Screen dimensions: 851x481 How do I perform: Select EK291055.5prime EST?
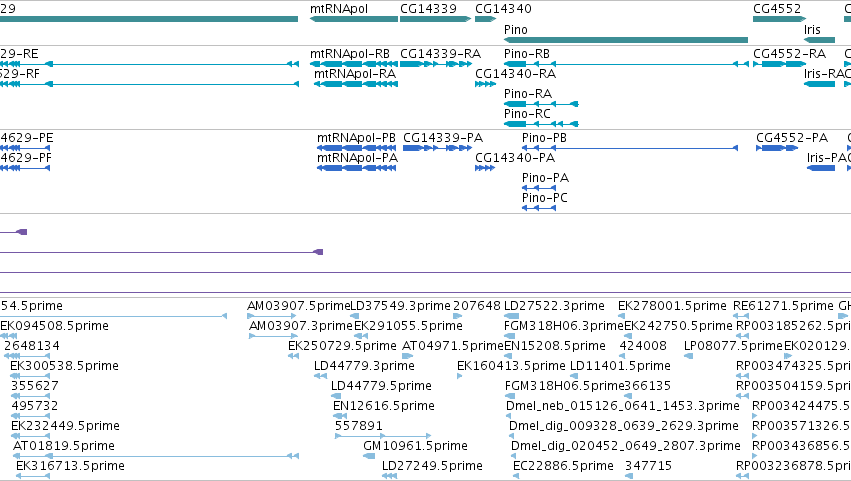pyautogui.click(x=361, y=336)
